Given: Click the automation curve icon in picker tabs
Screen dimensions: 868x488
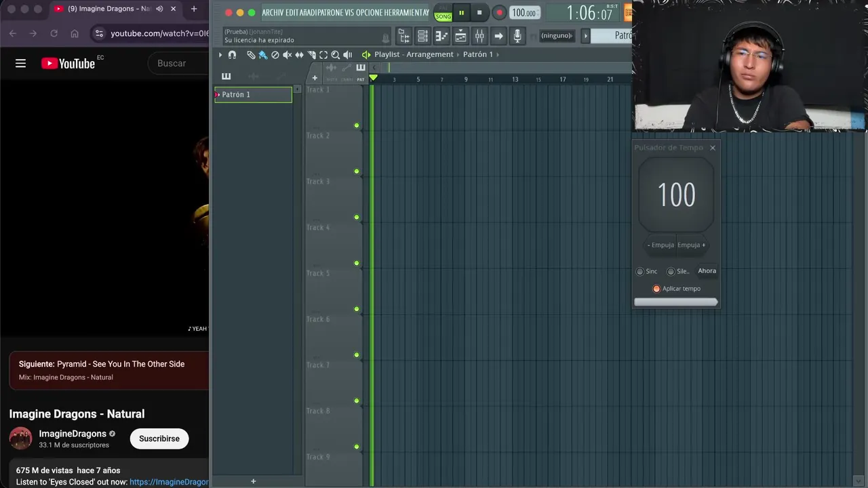Looking at the screenshot, I should [x=347, y=69].
